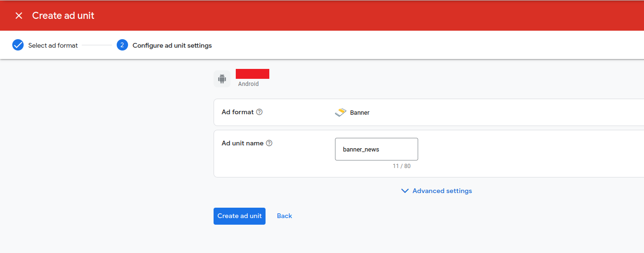Click the Android platform label under app
Viewport: 644px width, 253px height.
(249, 84)
